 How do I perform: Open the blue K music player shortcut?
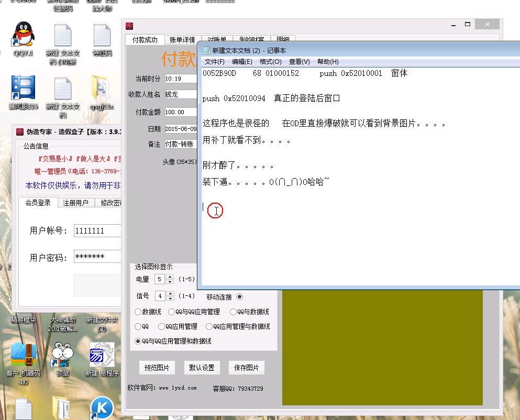102,408
